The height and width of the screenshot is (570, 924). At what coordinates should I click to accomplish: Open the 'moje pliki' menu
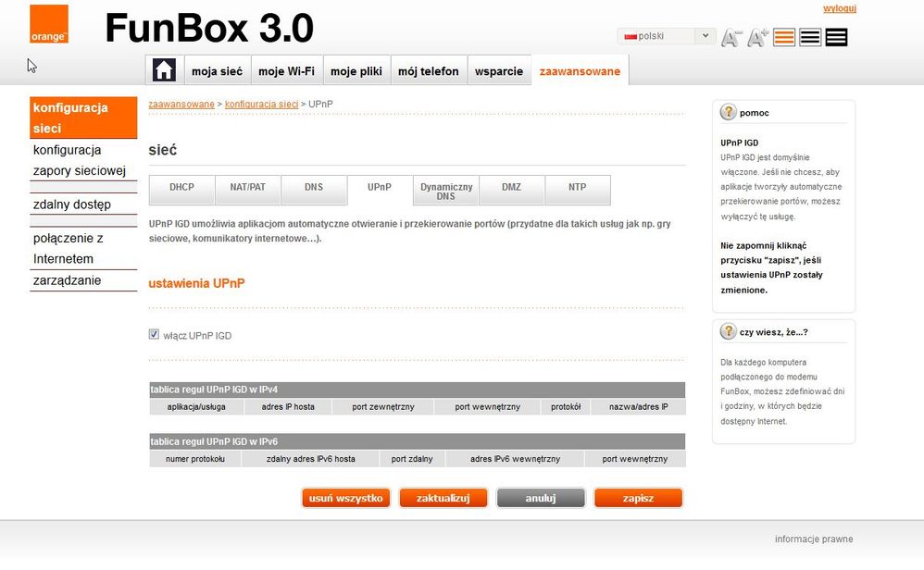pos(356,70)
